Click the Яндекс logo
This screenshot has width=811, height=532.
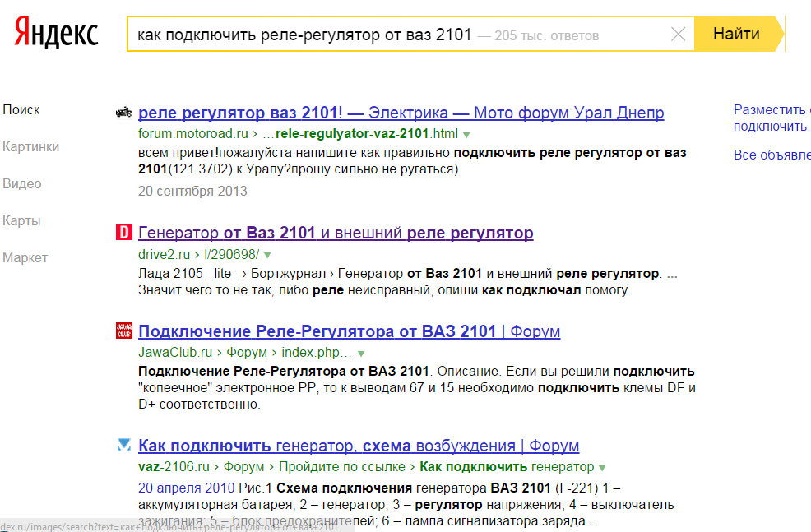[56, 33]
